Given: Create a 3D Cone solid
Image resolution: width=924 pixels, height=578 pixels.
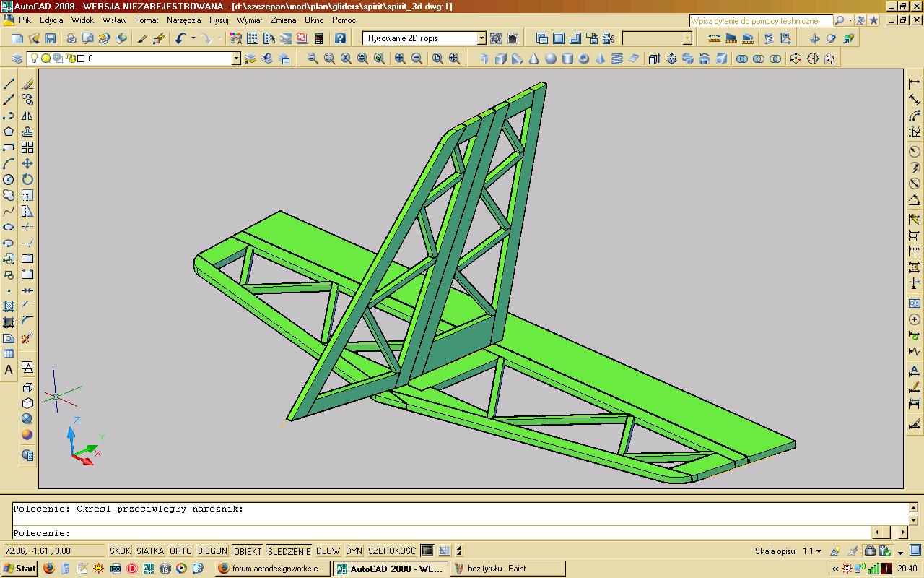Looking at the screenshot, I should coord(533,59).
